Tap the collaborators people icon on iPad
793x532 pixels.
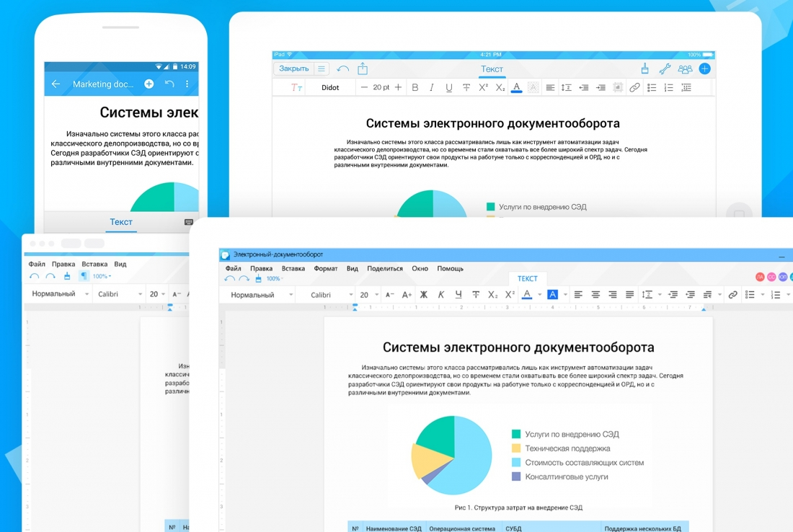(x=685, y=68)
